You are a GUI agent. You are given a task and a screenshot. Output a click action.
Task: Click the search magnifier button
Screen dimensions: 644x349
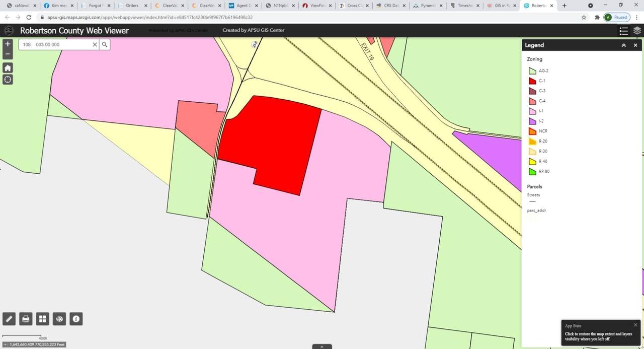(105, 44)
